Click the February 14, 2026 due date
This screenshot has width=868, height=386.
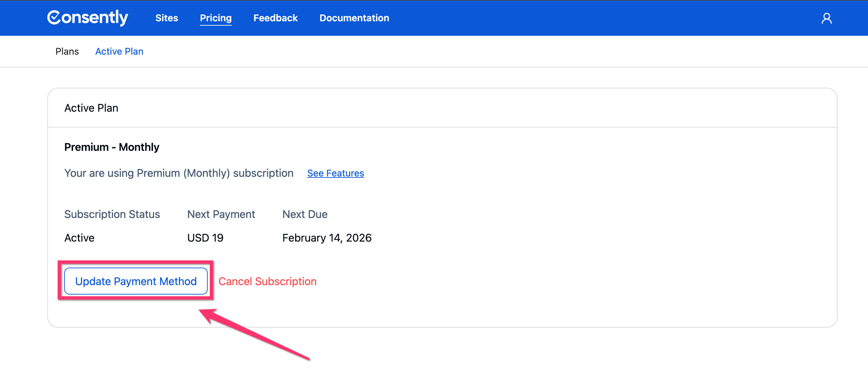point(327,238)
